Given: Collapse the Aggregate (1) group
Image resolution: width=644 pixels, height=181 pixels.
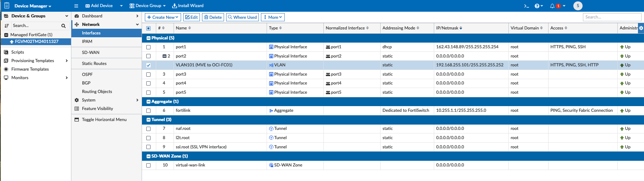Looking at the screenshot, I should point(148,102).
